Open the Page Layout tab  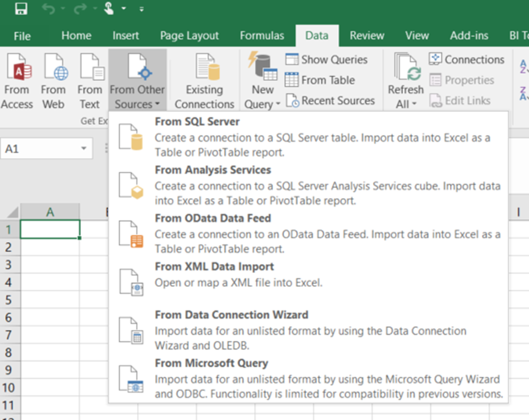[x=189, y=36]
